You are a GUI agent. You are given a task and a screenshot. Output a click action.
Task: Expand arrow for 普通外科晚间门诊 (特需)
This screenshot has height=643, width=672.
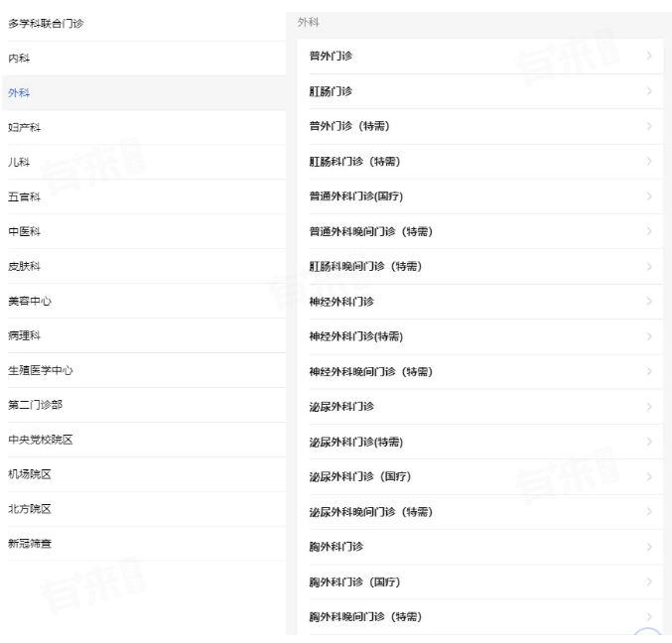click(x=648, y=231)
